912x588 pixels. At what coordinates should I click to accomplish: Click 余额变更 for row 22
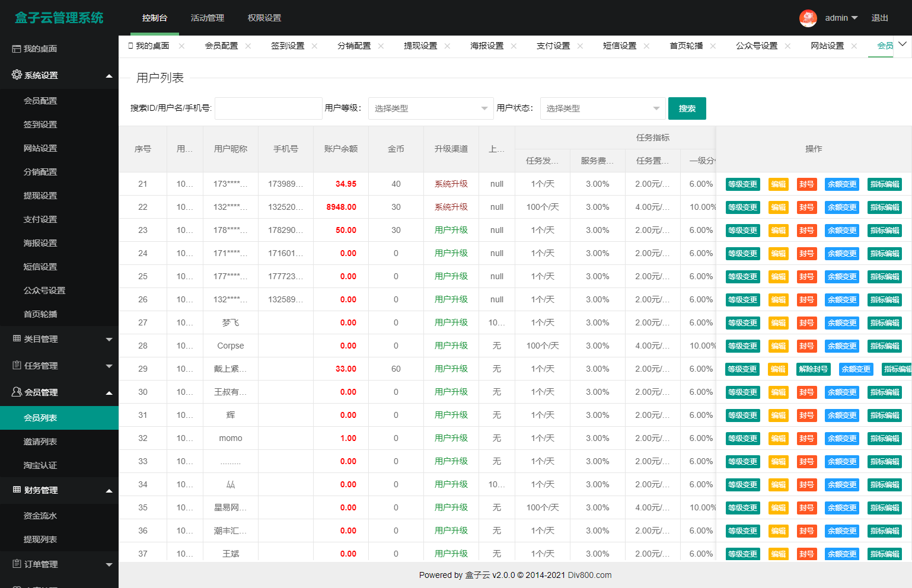pyautogui.click(x=841, y=207)
